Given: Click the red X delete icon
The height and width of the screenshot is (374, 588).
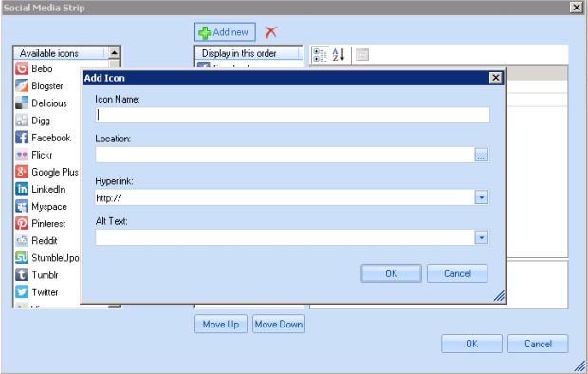Looking at the screenshot, I should [x=270, y=32].
